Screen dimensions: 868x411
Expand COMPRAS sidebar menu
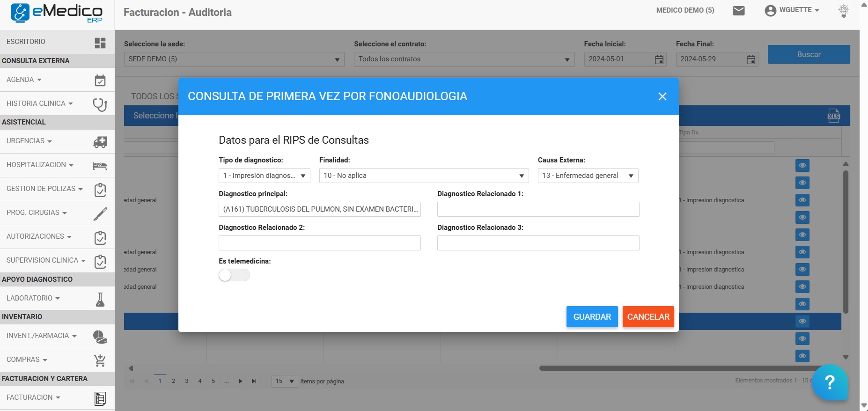pos(27,360)
